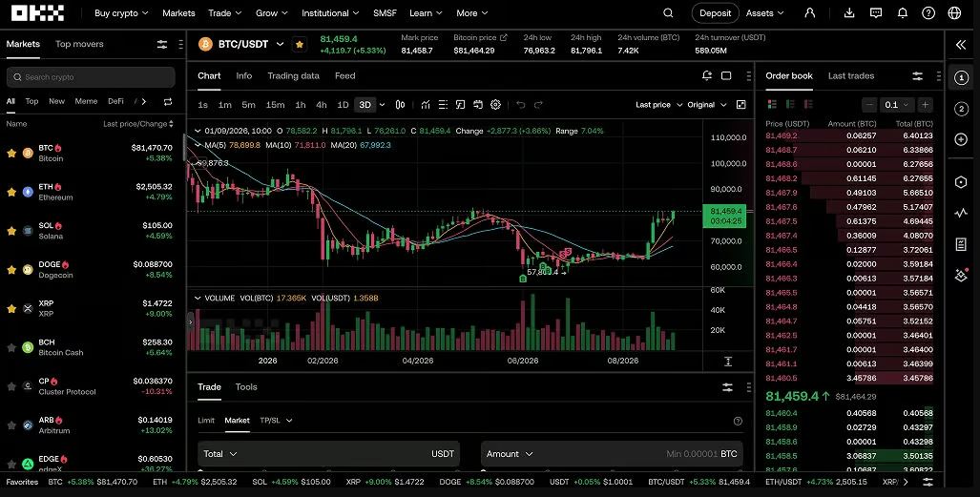Select the order book buy-only view icon
This screenshot has height=497, width=980.
click(x=790, y=104)
